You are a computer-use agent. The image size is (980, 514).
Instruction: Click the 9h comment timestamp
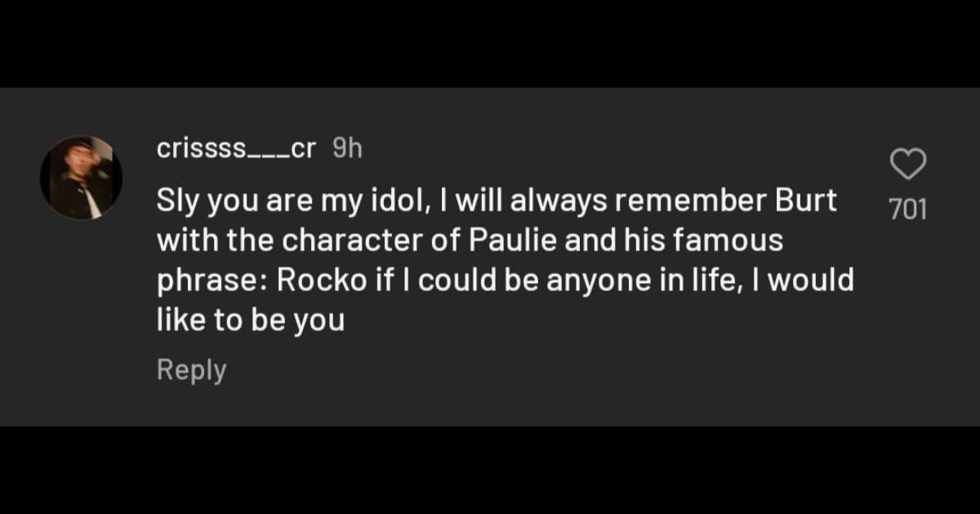[348, 149]
